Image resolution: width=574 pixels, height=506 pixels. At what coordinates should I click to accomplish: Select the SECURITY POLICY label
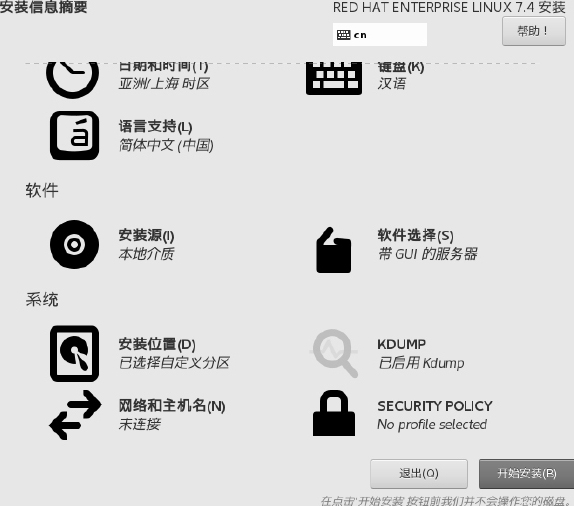[435, 406]
